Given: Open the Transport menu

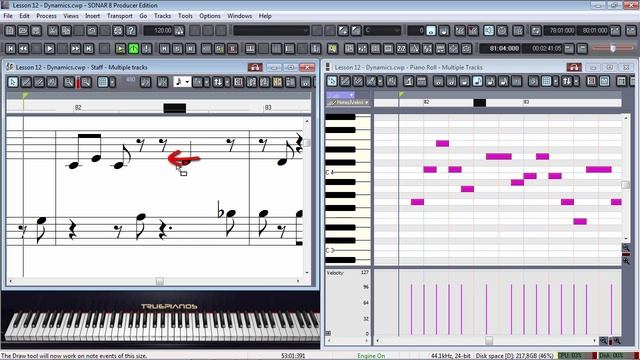Looking at the screenshot, I should (120, 16).
